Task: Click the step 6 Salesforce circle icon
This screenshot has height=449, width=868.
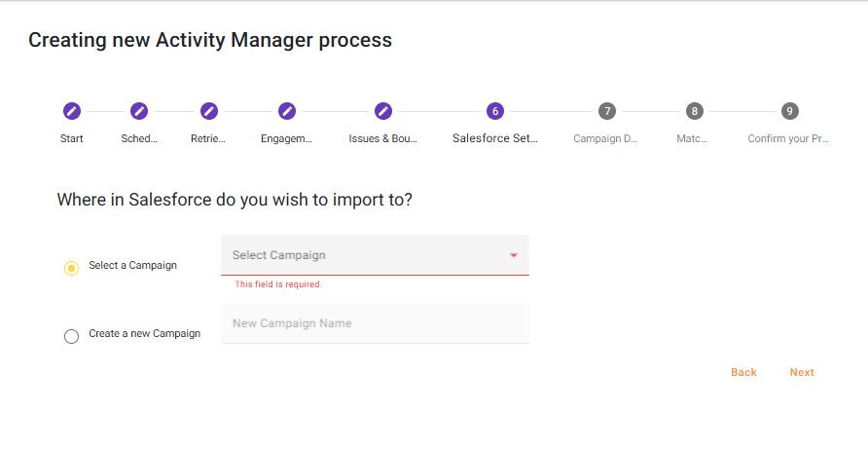Action: pos(495,111)
